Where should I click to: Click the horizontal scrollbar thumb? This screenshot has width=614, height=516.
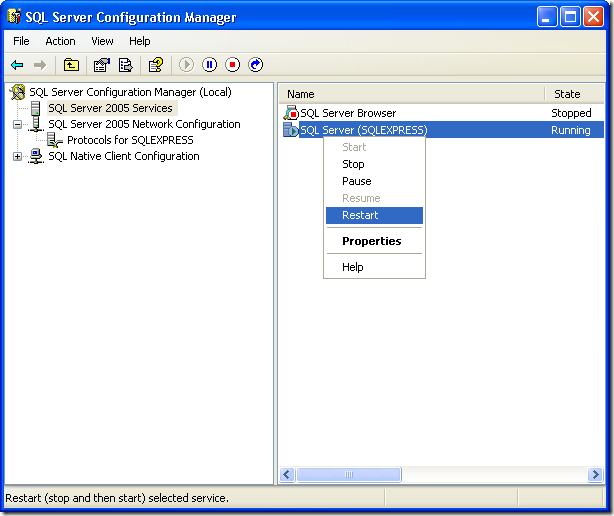(x=349, y=475)
